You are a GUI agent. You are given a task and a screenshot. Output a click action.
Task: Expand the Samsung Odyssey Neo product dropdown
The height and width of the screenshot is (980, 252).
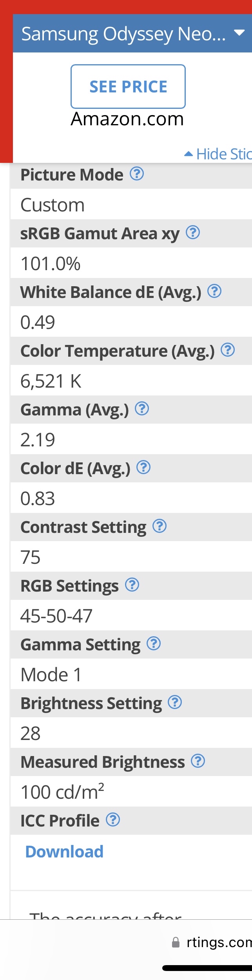click(239, 33)
